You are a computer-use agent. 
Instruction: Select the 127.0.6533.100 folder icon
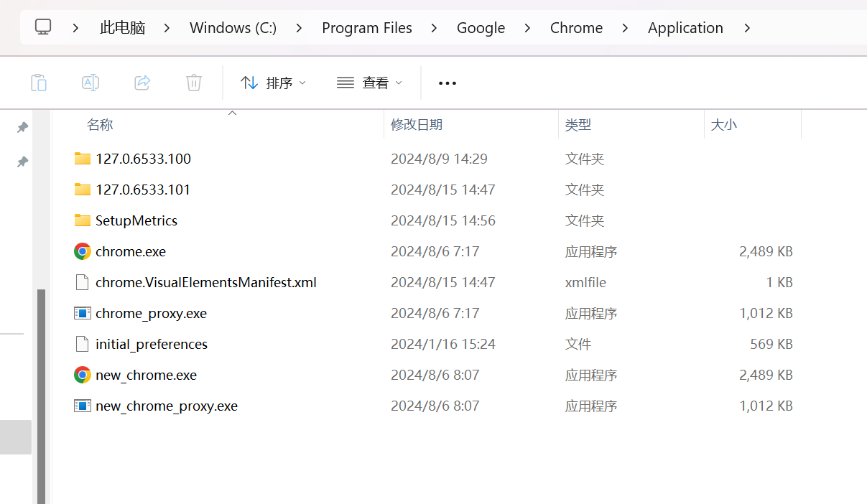click(83, 159)
